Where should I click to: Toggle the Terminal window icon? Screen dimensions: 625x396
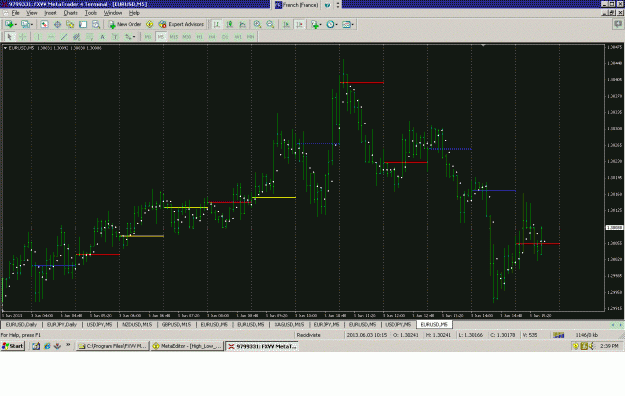tap(83, 24)
